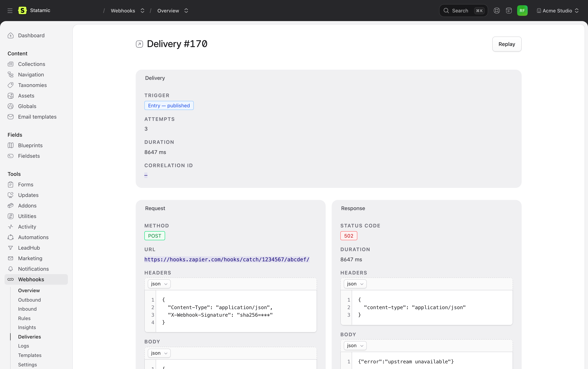Viewport: 588px width, 369px height.
Task: Open the Request body json language dropdown
Action: click(159, 353)
